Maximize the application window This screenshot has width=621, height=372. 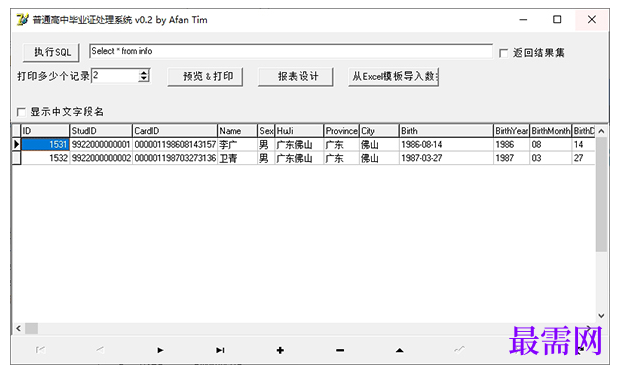click(x=557, y=19)
